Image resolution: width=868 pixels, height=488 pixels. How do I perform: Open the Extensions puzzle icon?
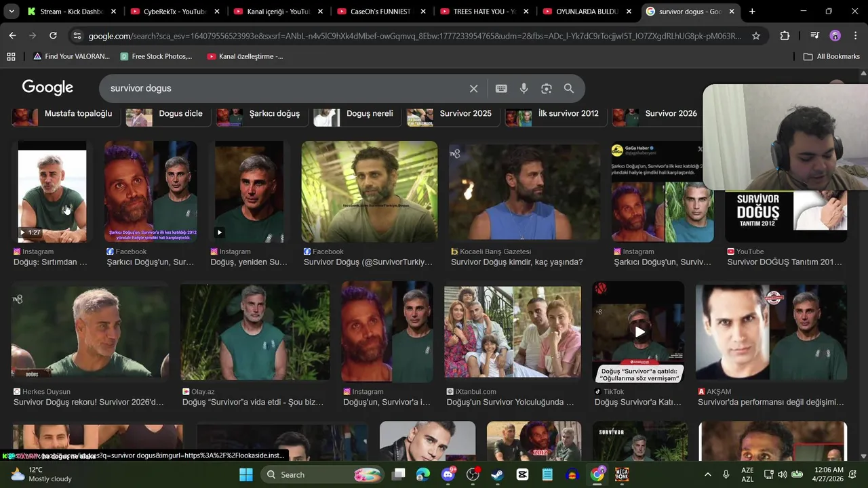click(x=785, y=36)
